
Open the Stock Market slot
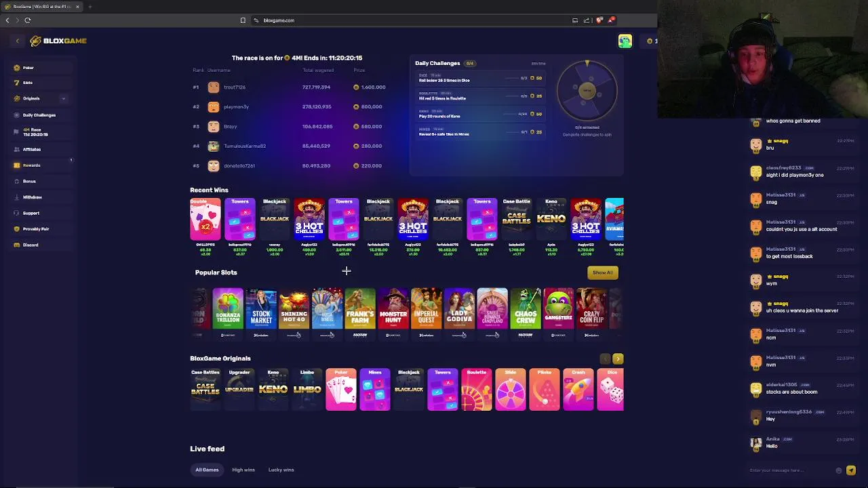pos(261,313)
